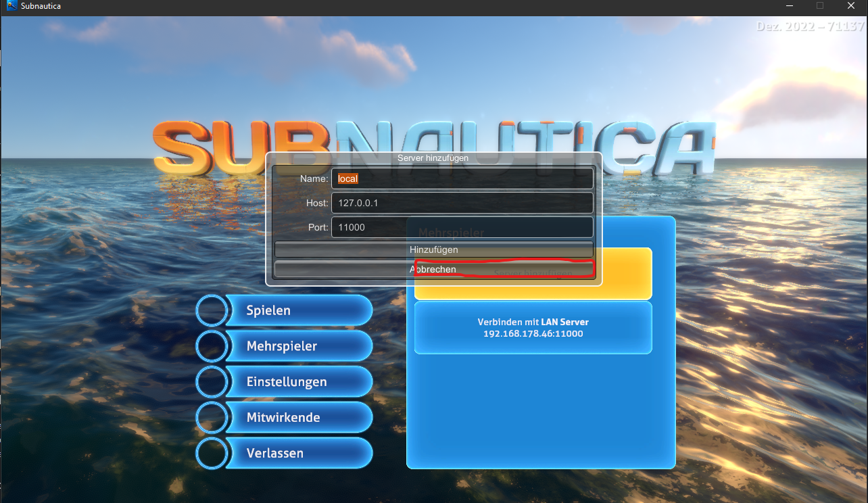Viewport: 868px width, 503px height.
Task: Open the Mehrspieler main menu entry
Action: [x=298, y=346]
